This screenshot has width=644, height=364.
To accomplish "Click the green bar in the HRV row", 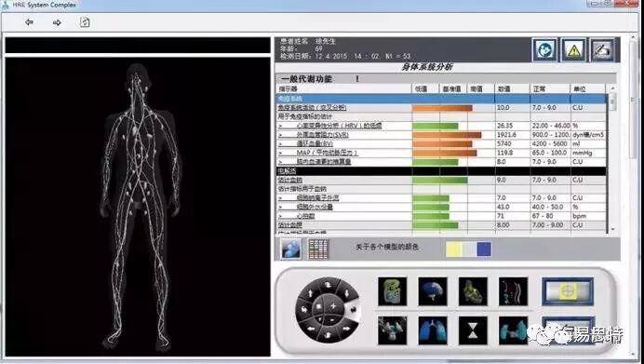I will [436, 126].
